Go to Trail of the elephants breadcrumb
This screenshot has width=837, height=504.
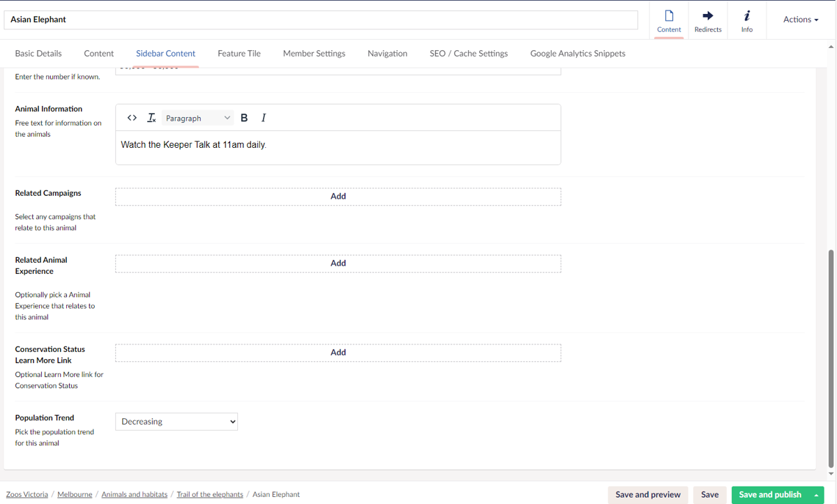[x=210, y=495]
